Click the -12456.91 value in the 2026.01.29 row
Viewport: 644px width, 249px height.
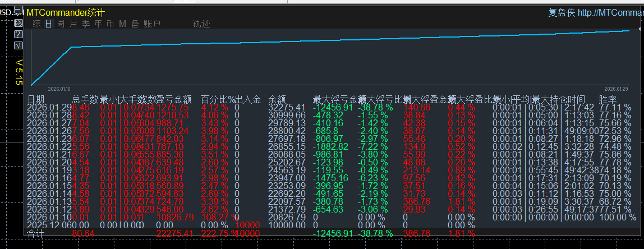(333, 107)
